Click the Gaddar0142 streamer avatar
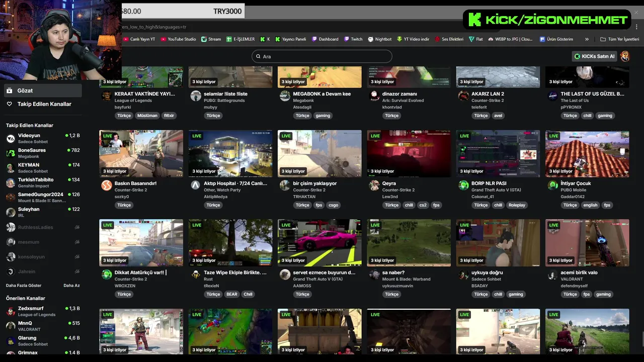Screen dimensions: 644x362 pos(552,186)
